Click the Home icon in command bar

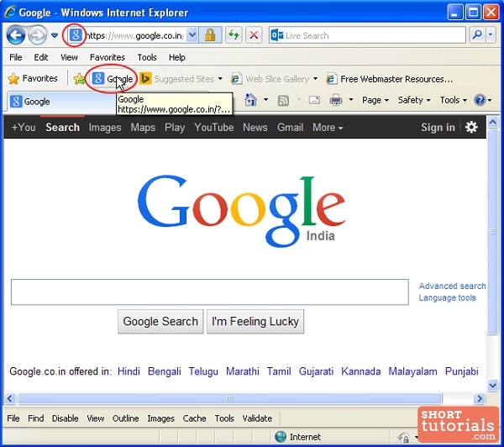point(250,100)
